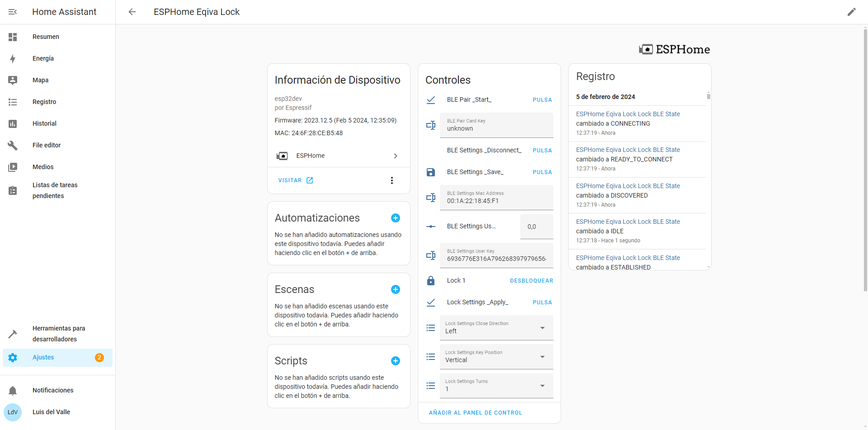This screenshot has width=868, height=430.
Task: Open BLE State link for CONNECTING entry
Action: click(628, 114)
